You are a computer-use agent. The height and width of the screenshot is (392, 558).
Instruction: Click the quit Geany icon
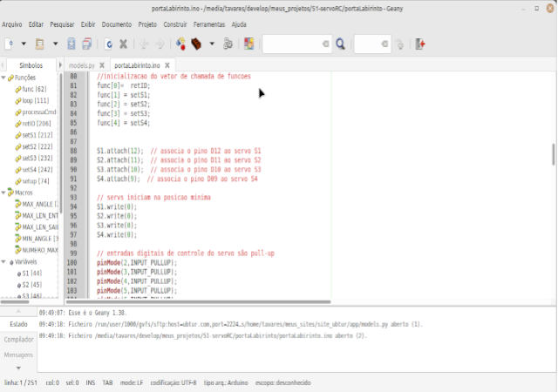point(420,43)
